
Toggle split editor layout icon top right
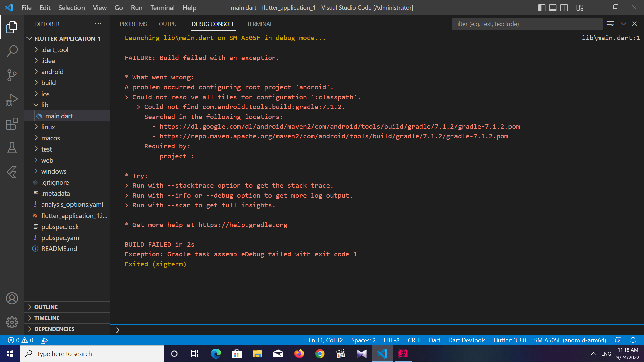pyautogui.click(x=564, y=7)
